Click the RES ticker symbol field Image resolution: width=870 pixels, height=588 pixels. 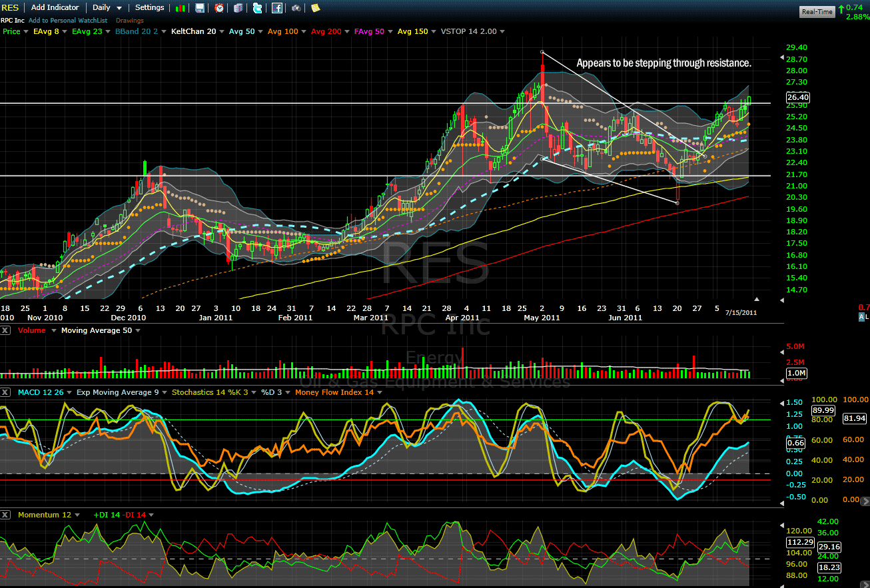pyautogui.click(x=9, y=8)
